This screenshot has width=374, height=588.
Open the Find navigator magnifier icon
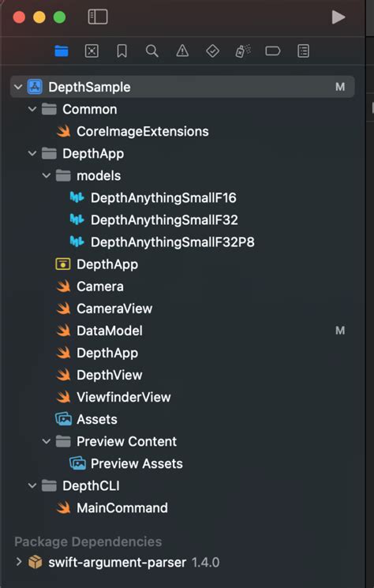[x=151, y=51]
